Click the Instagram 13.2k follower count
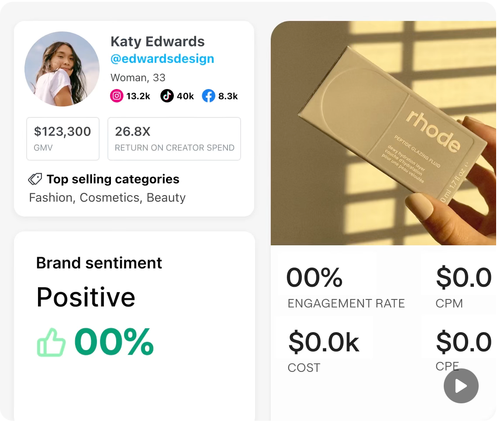504x440 pixels. point(138,96)
